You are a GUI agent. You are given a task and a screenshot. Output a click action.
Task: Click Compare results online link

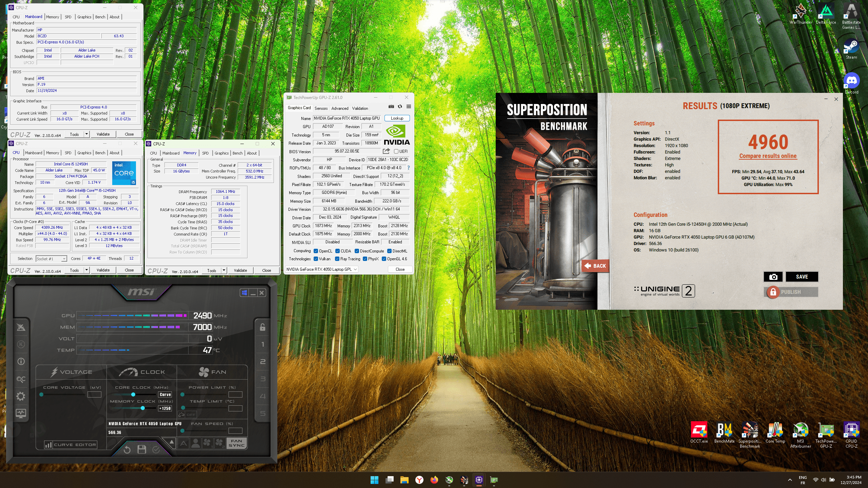tap(768, 156)
